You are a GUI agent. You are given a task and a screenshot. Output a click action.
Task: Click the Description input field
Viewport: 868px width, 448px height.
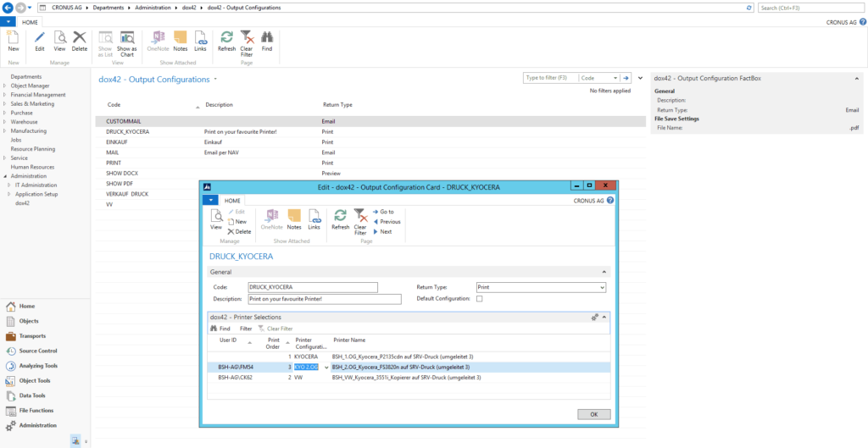point(324,299)
